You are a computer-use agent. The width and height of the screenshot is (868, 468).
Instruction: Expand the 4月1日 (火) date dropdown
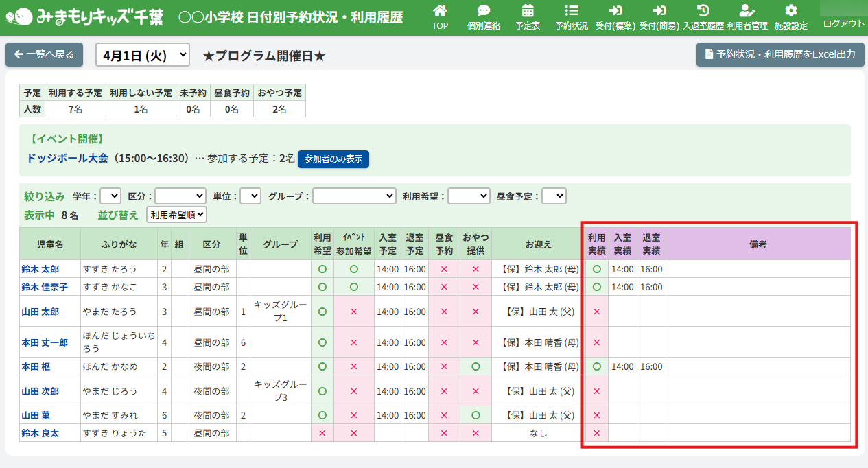(143, 55)
